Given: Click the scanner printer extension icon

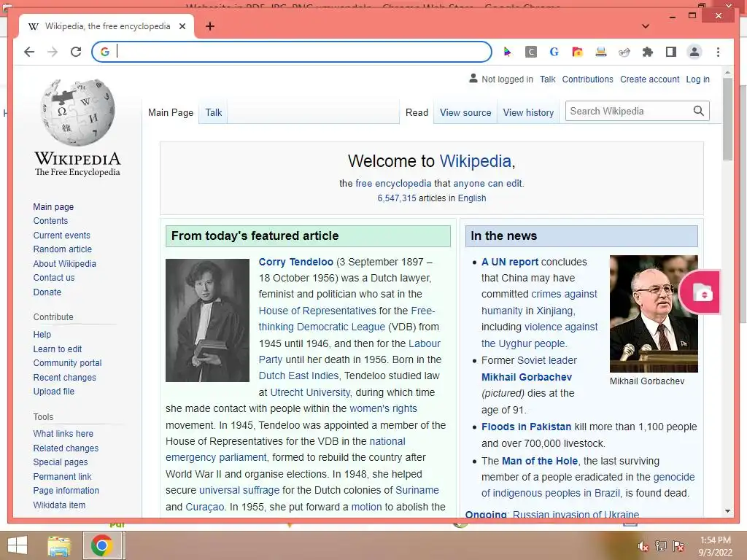Looking at the screenshot, I should [601, 52].
